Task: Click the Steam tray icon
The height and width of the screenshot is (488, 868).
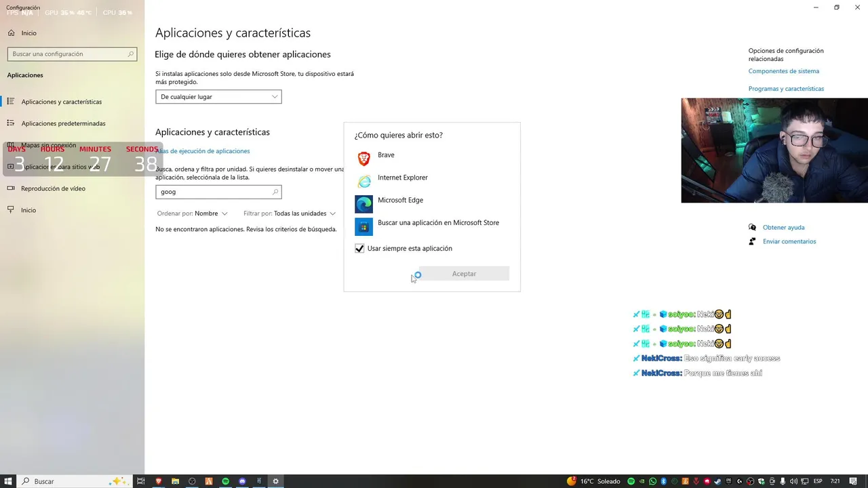Action: point(717,481)
